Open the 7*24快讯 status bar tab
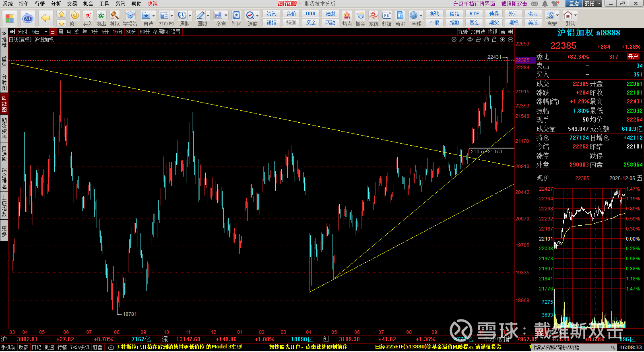The image size is (644, 352). click(80, 347)
